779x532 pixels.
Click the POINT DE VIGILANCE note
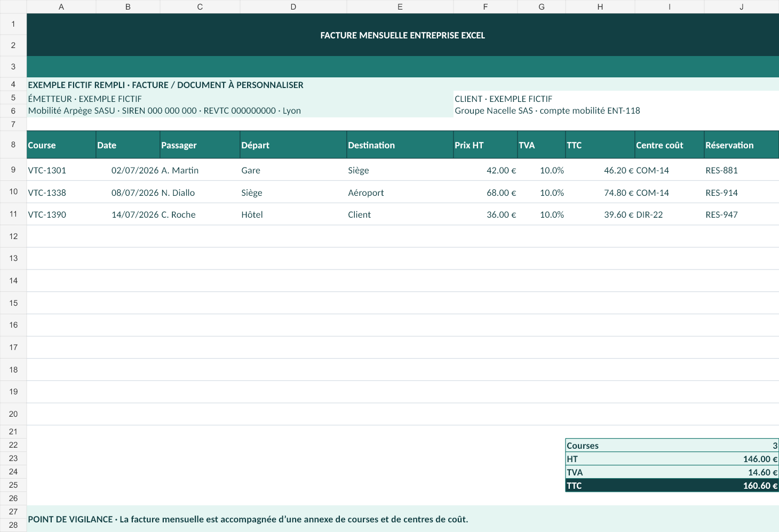(x=402, y=519)
